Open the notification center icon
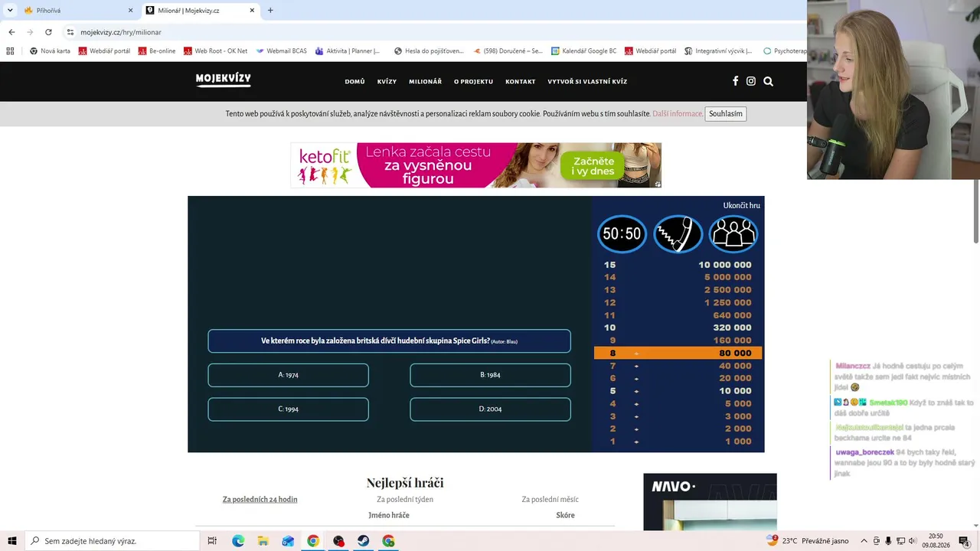Viewport: 980px width, 551px height. coord(965,541)
